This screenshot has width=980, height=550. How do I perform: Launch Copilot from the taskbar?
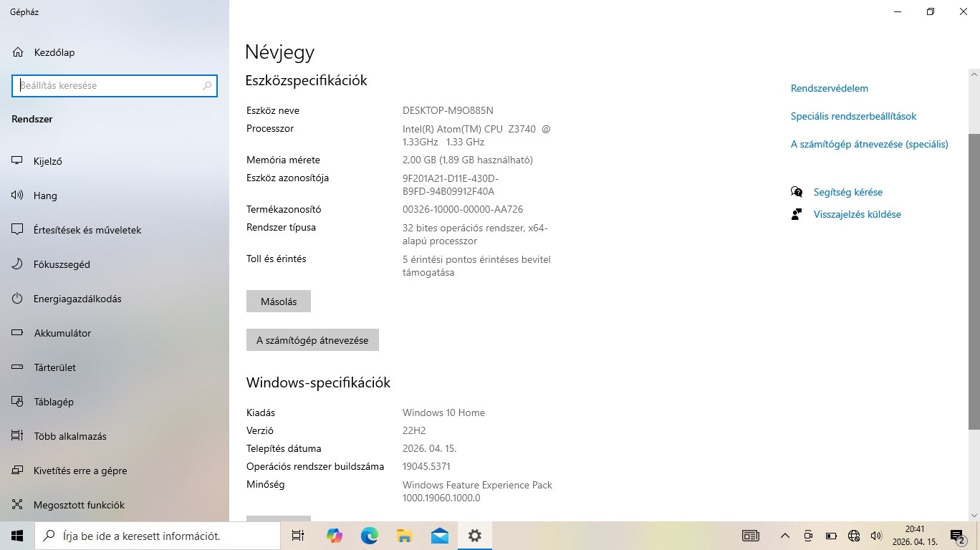coord(334,536)
